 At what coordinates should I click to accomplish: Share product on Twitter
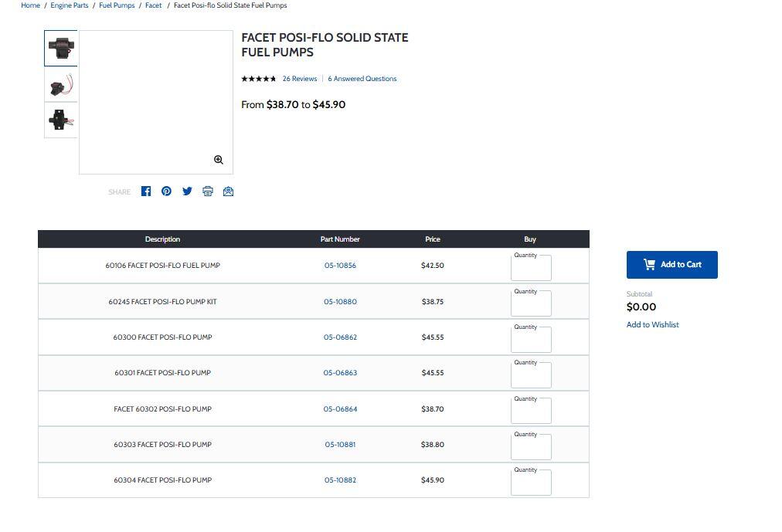187,191
